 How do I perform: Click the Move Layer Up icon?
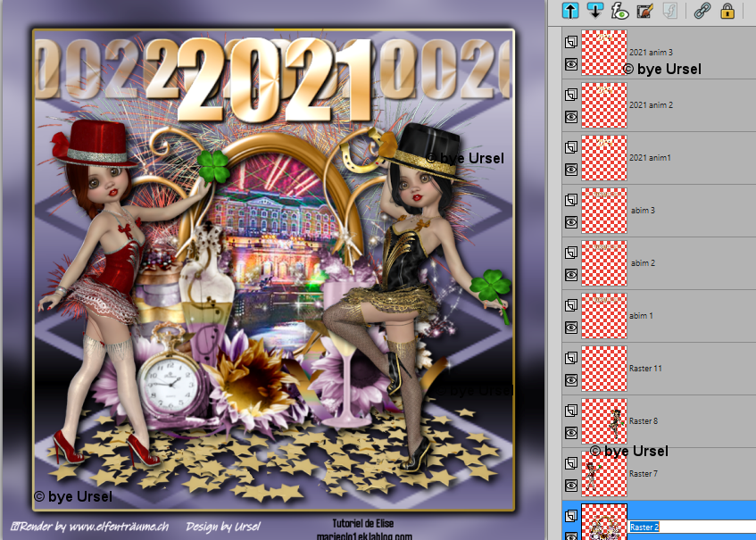click(x=570, y=10)
